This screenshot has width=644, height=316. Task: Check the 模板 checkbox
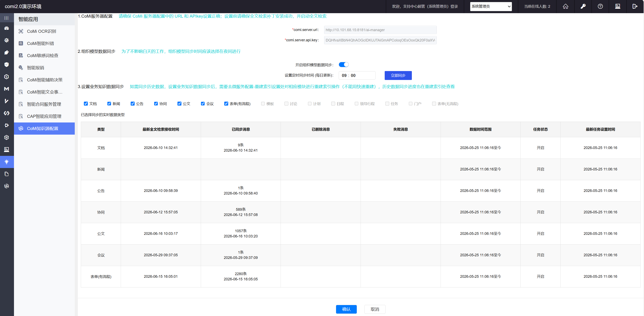click(x=263, y=103)
